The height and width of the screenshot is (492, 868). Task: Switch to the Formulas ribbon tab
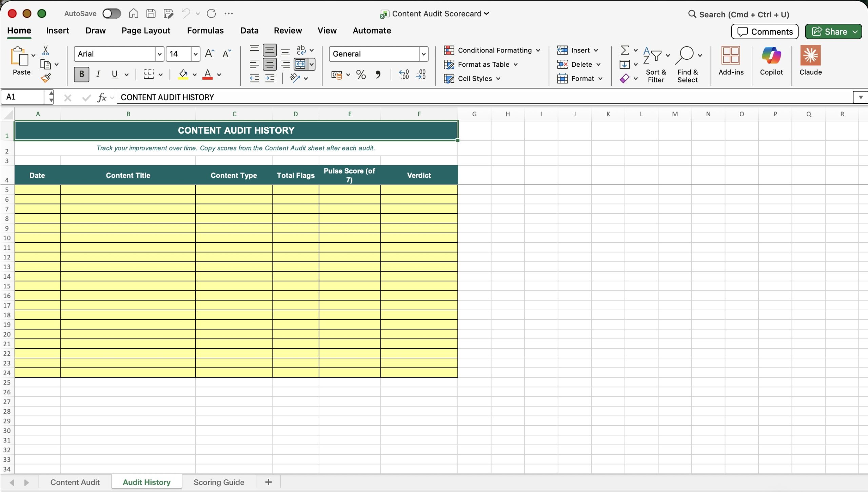pyautogui.click(x=205, y=31)
